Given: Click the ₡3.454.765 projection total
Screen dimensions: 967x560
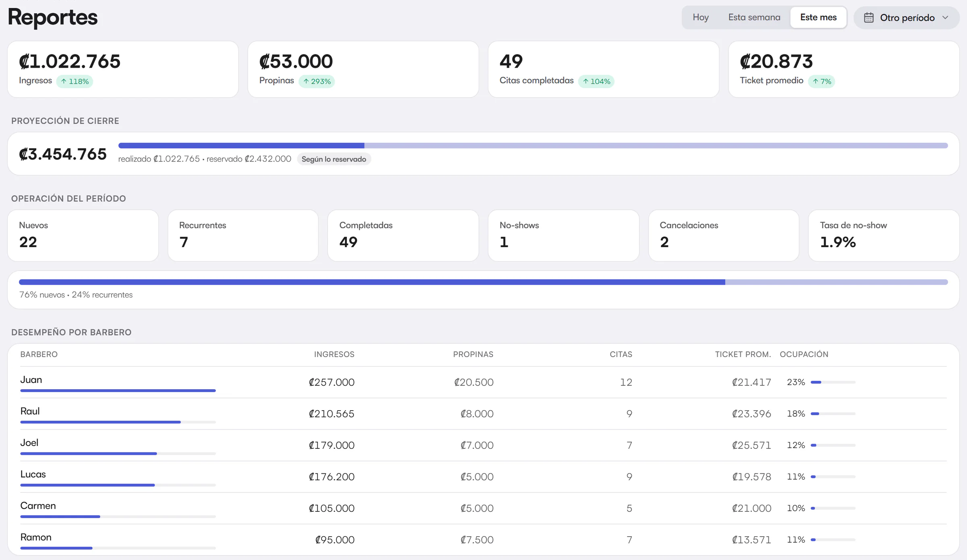Looking at the screenshot, I should pyautogui.click(x=63, y=154).
